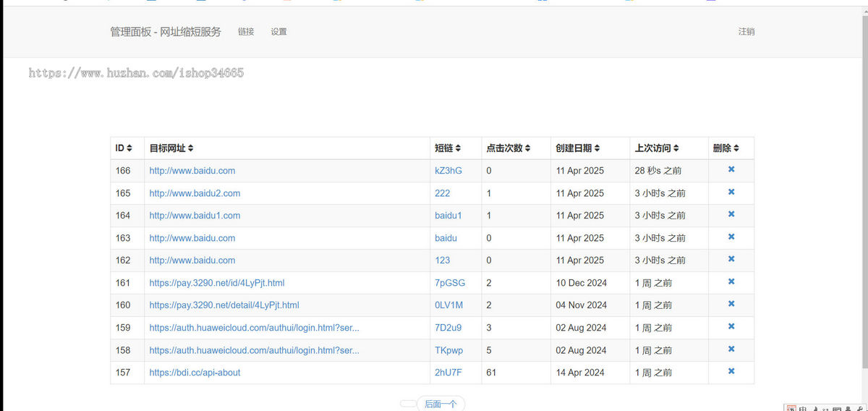Select the ID cell 160
The height and width of the screenshot is (411, 868).
click(x=127, y=305)
